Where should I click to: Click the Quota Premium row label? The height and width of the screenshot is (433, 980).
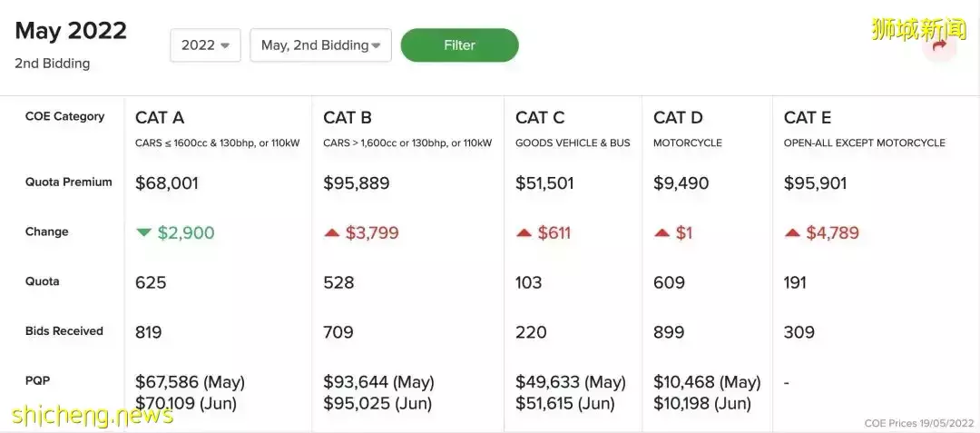pyautogui.click(x=69, y=182)
